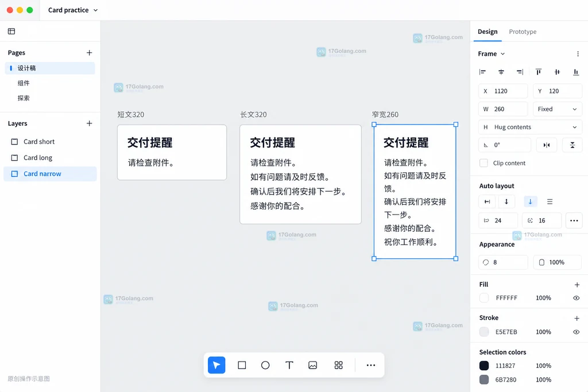
Task: Click the 6B7280 selection color swatch
Action: [484, 379]
